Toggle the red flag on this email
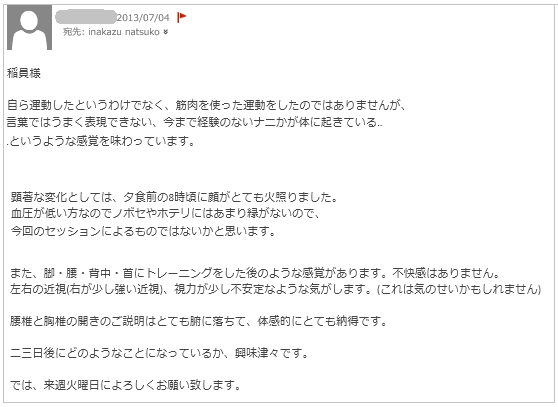This screenshot has width=558, height=407. click(181, 17)
